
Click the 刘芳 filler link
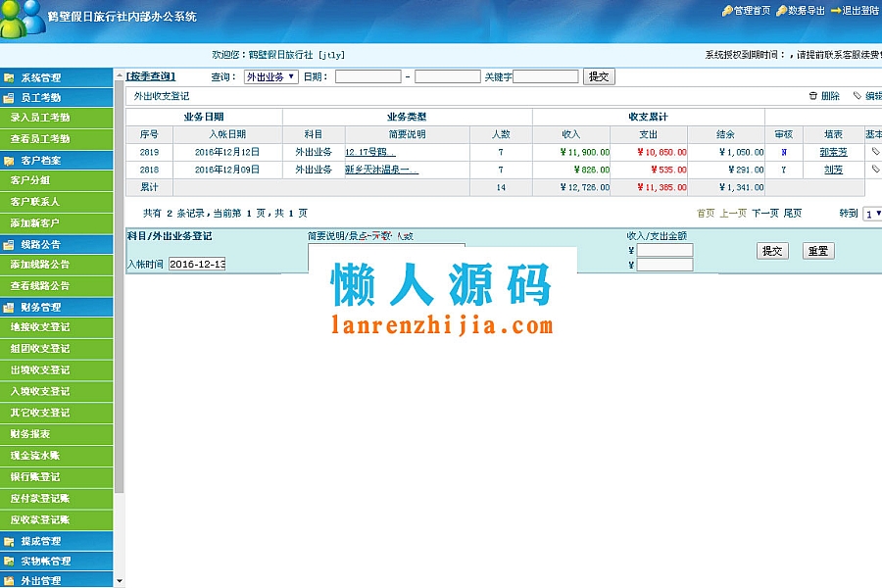[833, 170]
